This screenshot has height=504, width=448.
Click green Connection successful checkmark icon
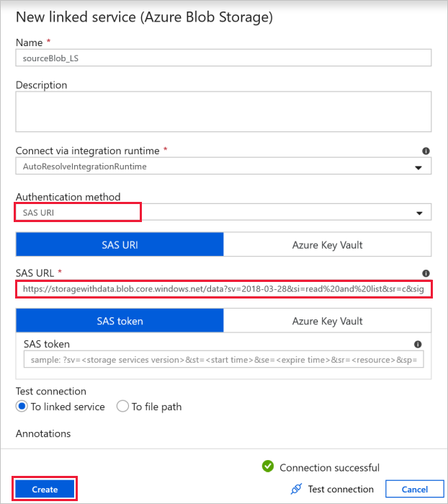coord(268,467)
